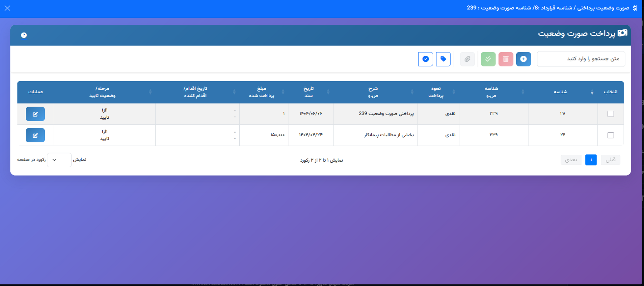The height and width of the screenshot is (286, 644).
Task: Edit the payment record with ID ۲۸
Action: pos(35,114)
